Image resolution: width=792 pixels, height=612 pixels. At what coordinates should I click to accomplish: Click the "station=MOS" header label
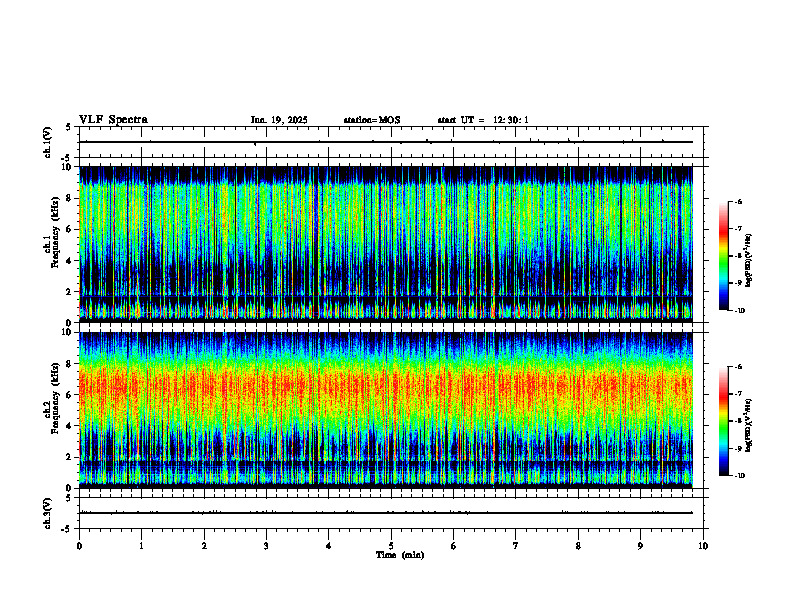(x=372, y=120)
